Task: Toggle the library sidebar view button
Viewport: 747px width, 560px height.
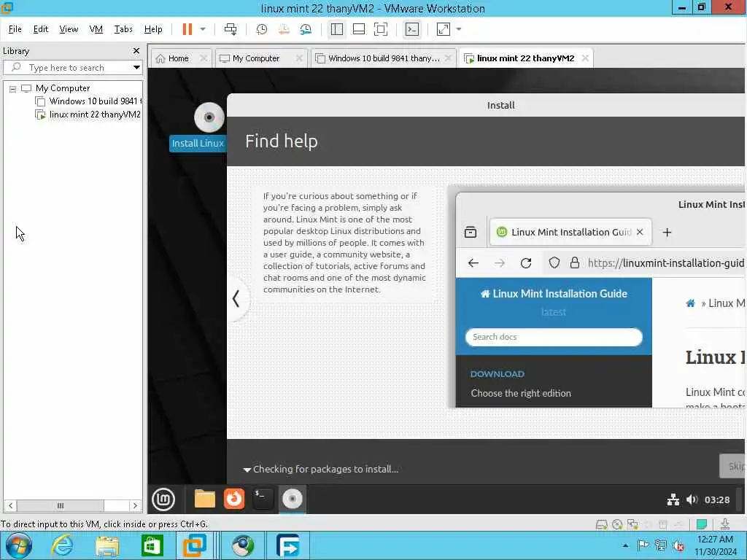Action: [337, 29]
